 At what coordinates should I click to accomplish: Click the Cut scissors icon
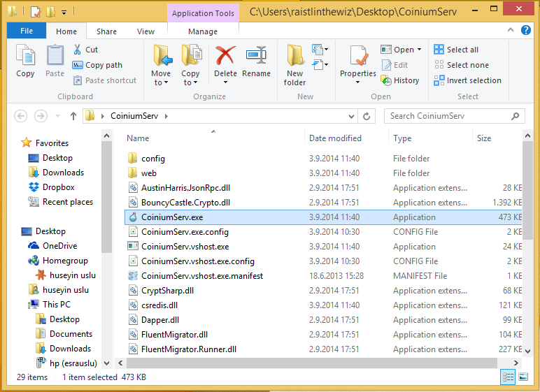tap(77, 50)
